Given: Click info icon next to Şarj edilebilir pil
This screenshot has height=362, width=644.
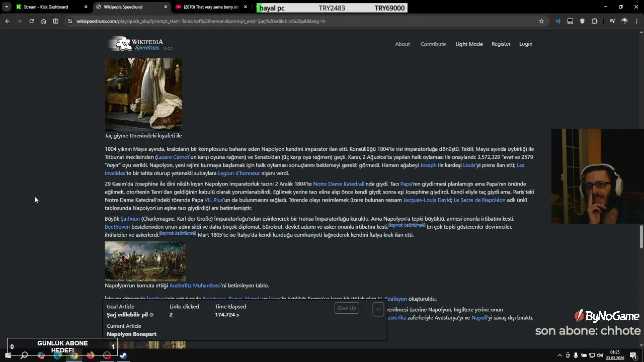Looking at the screenshot, I should [x=151, y=315].
